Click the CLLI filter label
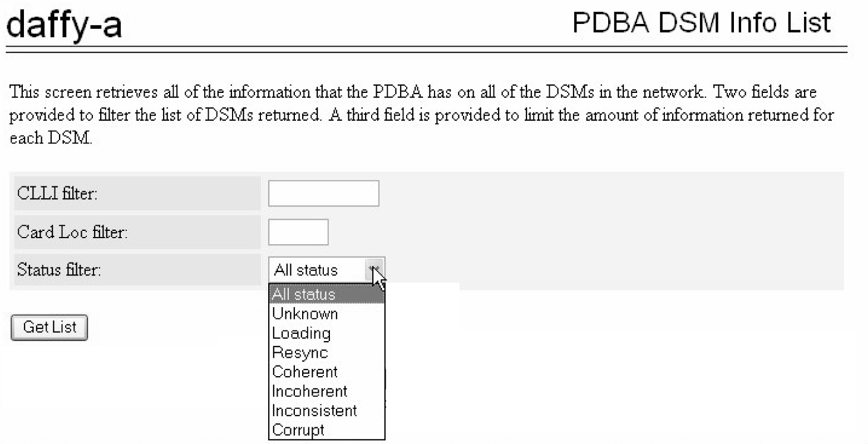 (x=57, y=194)
